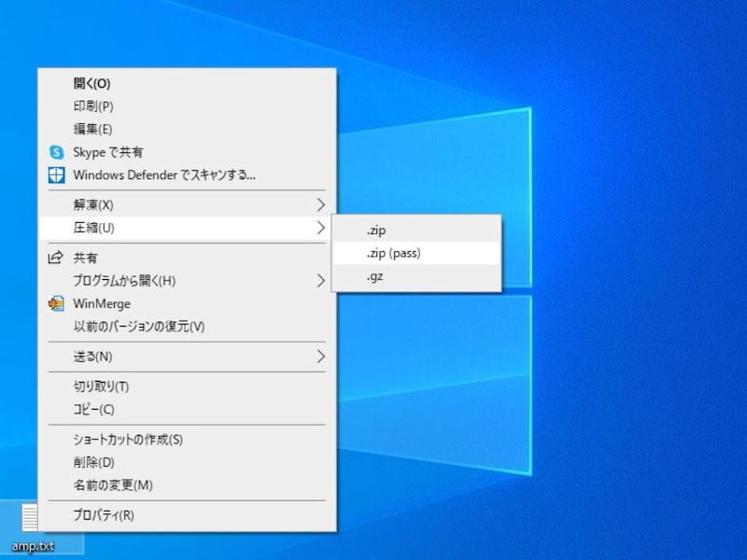Compress as .zip from submenu
The image size is (747, 560).
click(x=416, y=231)
